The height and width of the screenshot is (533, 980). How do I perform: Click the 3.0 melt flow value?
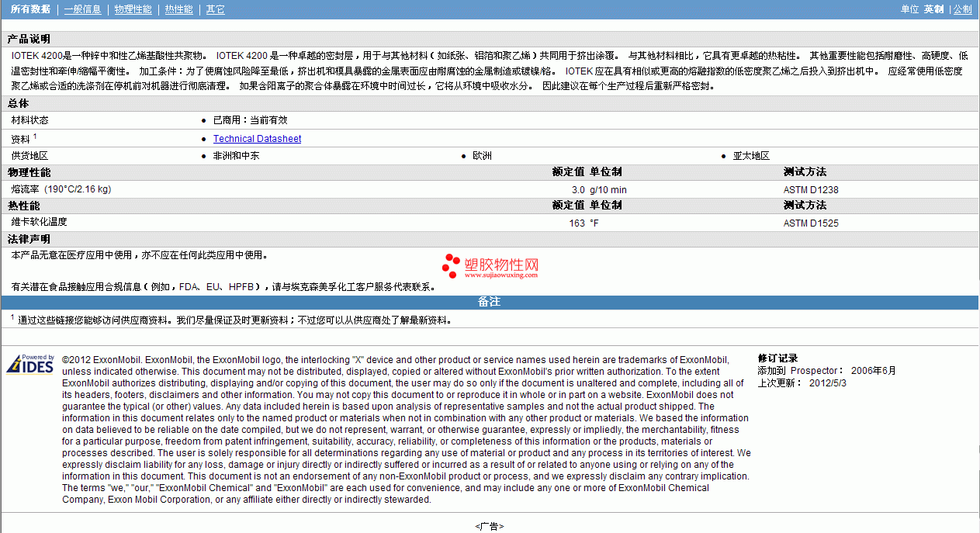(578, 190)
